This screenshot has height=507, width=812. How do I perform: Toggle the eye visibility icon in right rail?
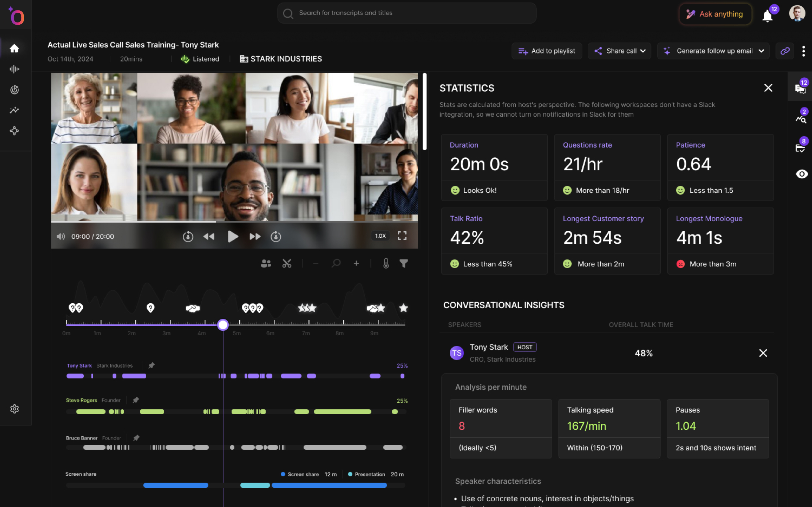click(802, 174)
